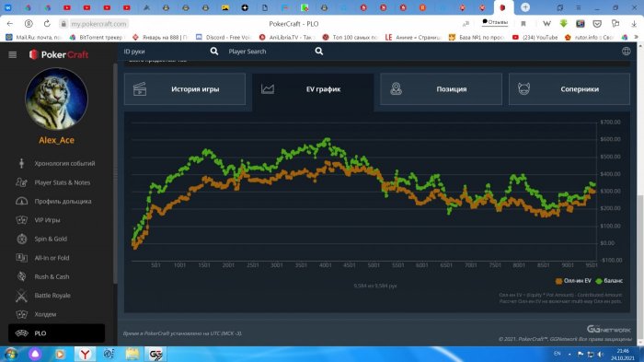
Task: Click the bookmark icon in browser toolbar
Action: (x=523, y=24)
